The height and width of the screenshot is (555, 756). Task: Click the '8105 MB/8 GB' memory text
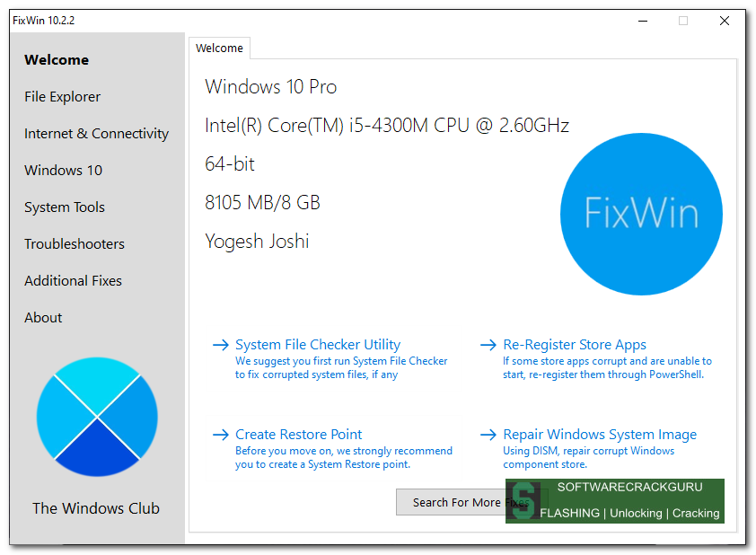tap(263, 203)
